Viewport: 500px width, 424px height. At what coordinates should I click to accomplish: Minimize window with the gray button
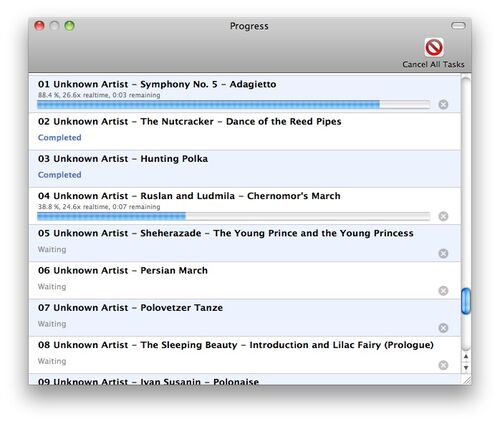pos(55,26)
